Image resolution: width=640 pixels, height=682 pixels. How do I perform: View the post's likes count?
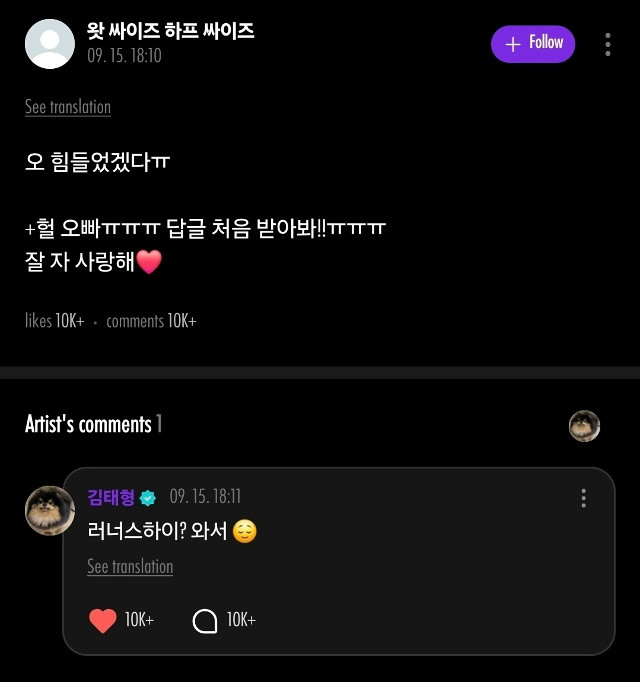(x=55, y=321)
